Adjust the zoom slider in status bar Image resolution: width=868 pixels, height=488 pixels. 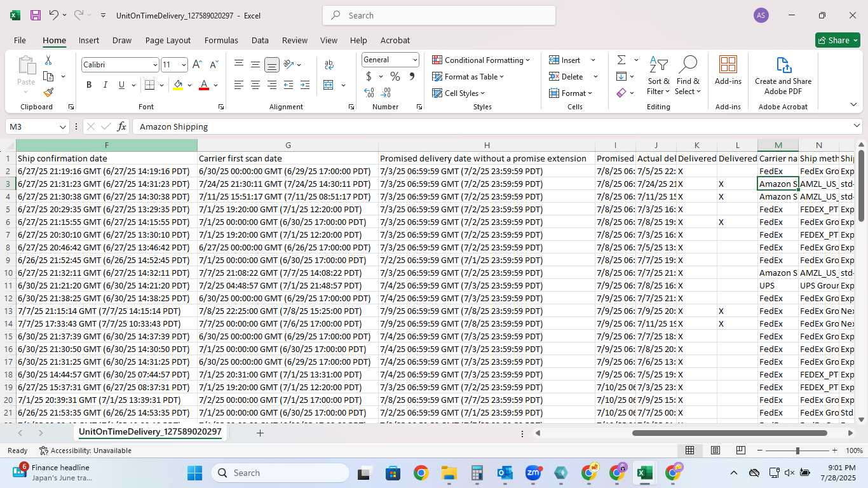click(x=797, y=451)
